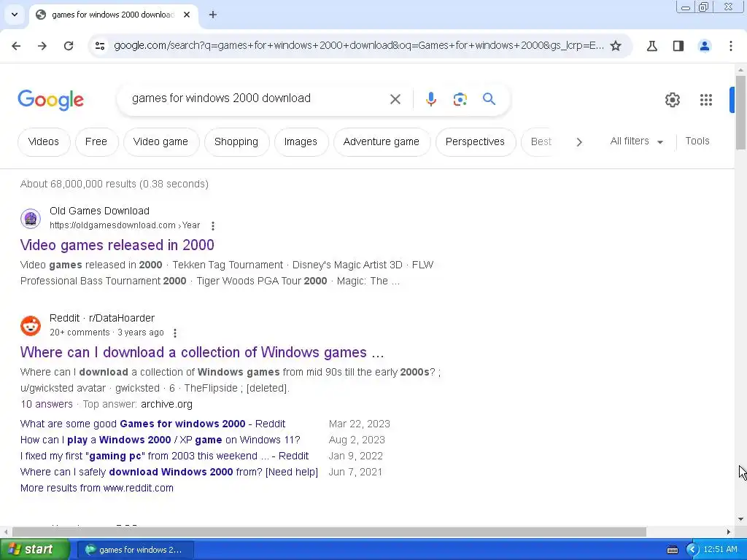This screenshot has height=560, width=747.
Task: Expand the All filters dropdown
Action: click(637, 141)
